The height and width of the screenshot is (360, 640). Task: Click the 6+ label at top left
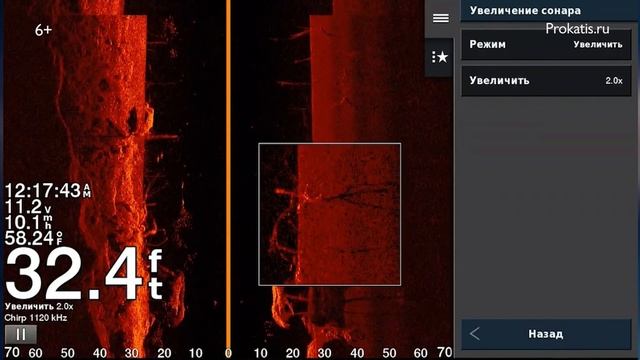click(43, 30)
